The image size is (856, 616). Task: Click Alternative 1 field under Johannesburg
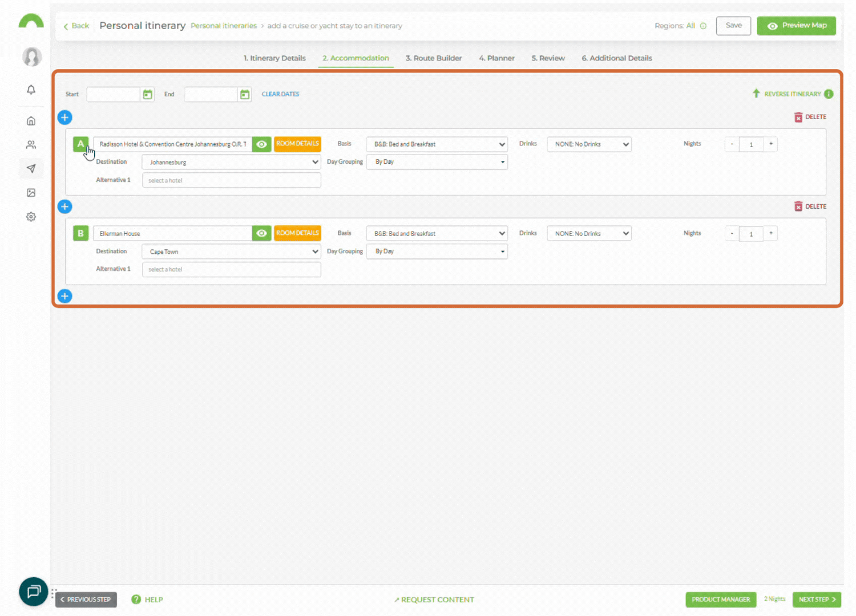point(232,180)
